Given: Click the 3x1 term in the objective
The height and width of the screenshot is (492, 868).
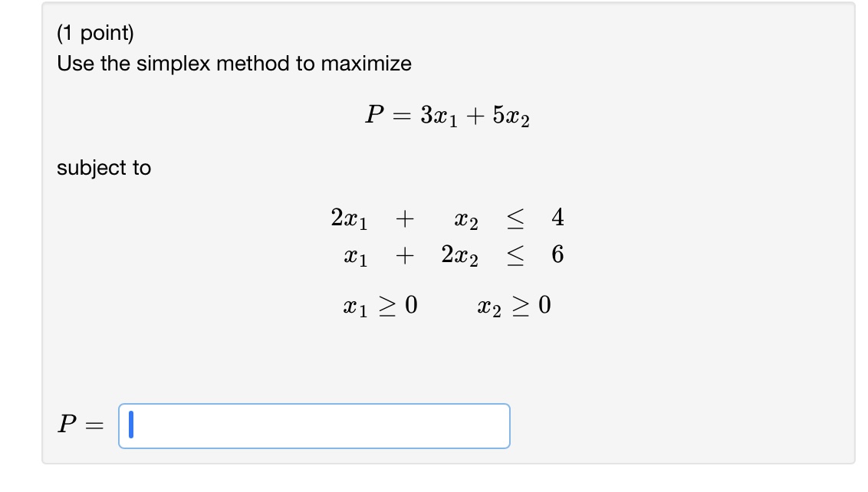Looking at the screenshot, I should click(x=440, y=114).
